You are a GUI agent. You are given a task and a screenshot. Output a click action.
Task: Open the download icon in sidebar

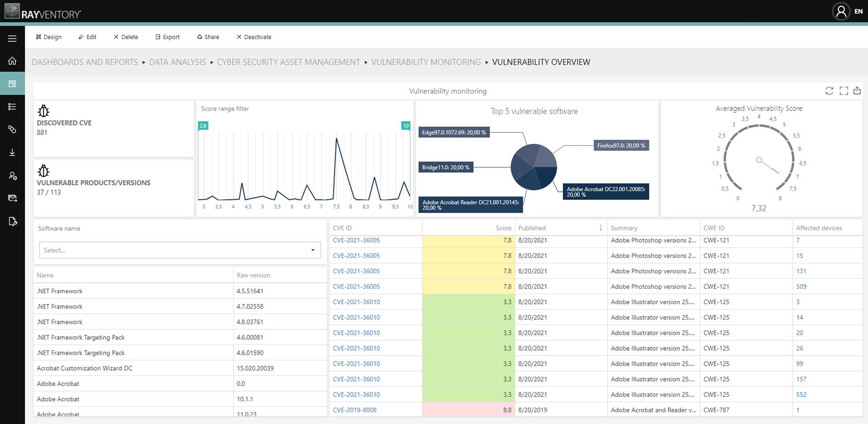[12, 152]
